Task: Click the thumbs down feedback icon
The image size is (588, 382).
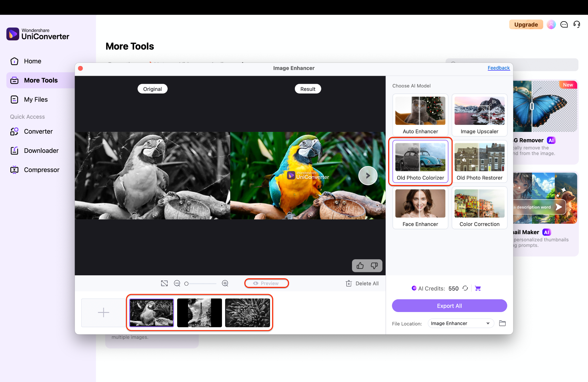Action: (x=374, y=266)
